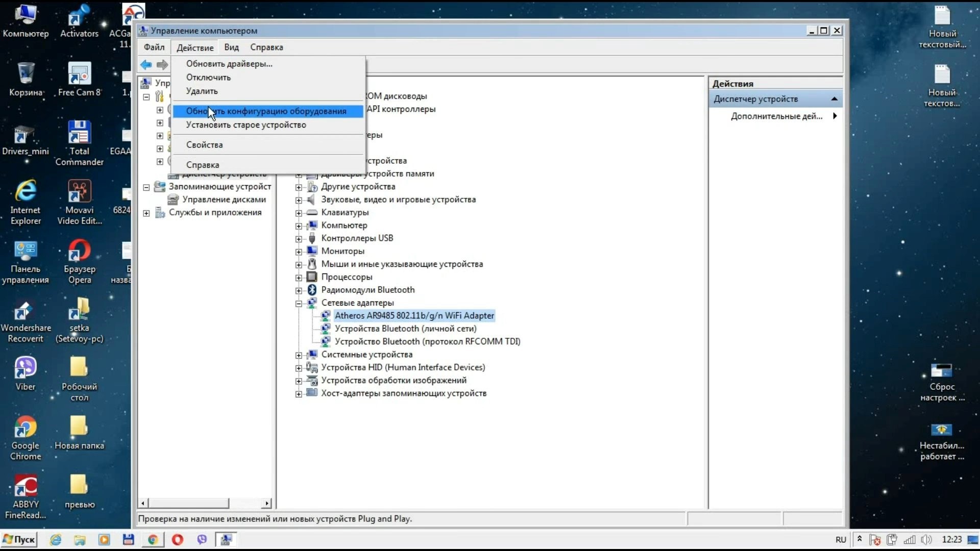Screen dimensions: 980x551
Task: Click the Bluetooth radio modules icon
Action: [x=312, y=290]
